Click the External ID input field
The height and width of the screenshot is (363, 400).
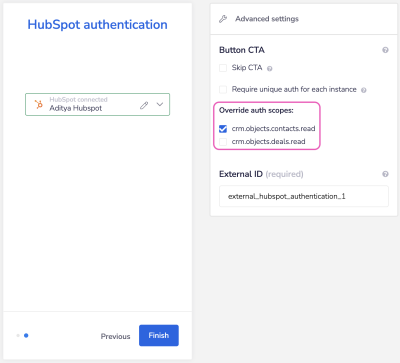point(304,196)
